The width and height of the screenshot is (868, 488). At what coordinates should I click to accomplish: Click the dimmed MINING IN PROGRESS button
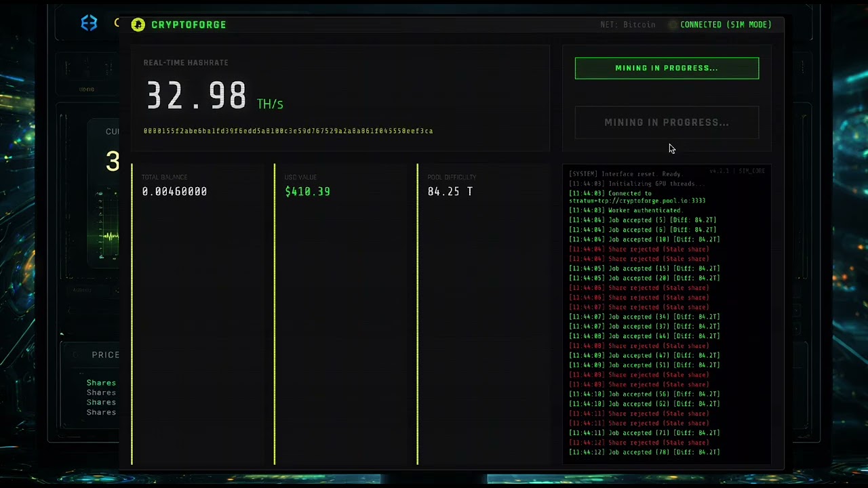click(667, 123)
